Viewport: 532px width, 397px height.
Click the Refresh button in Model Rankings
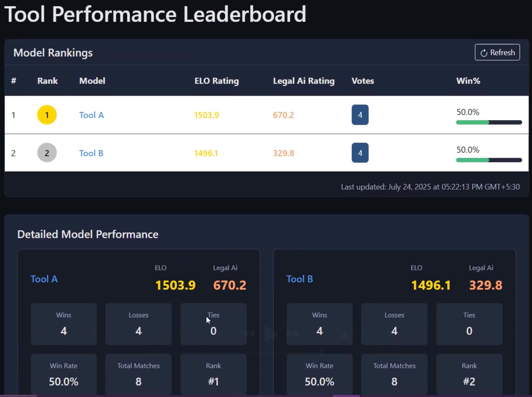click(x=497, y=52)
